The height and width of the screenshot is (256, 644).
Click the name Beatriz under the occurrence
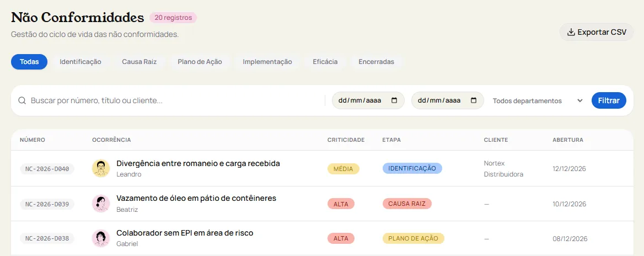[127, 210]
